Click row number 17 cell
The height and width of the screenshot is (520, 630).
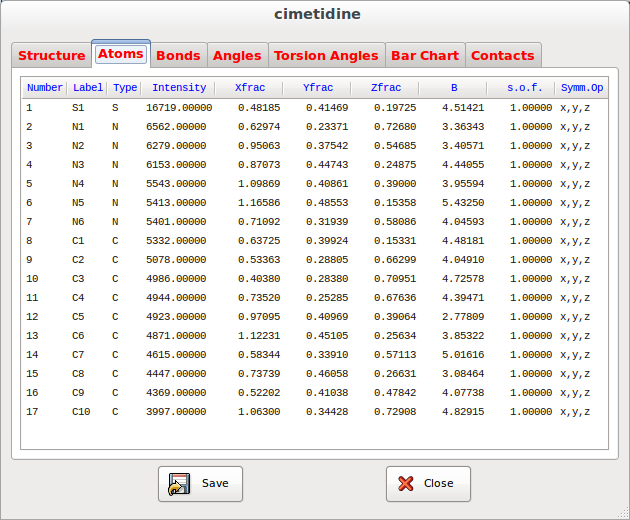pos(32,411)
